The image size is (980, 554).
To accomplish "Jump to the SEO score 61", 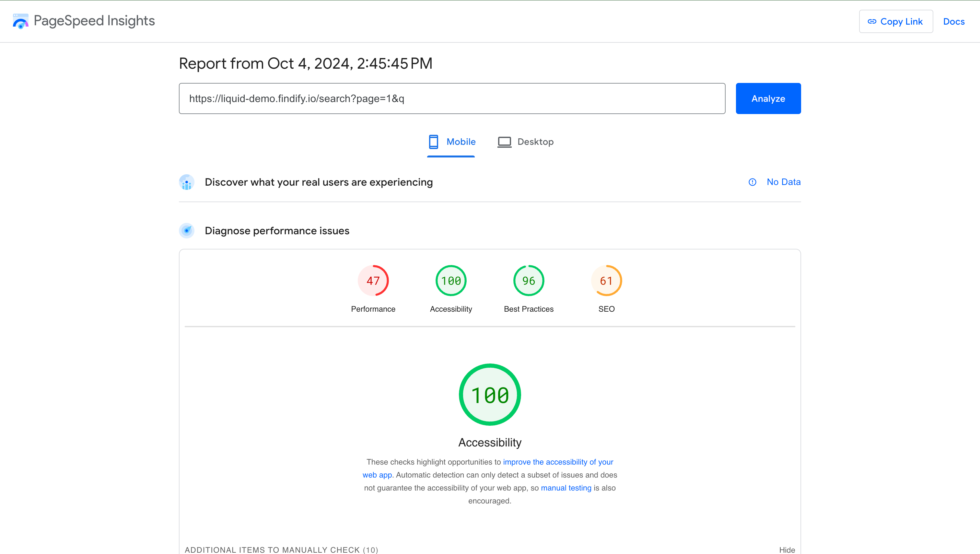I will click(606, 281).
